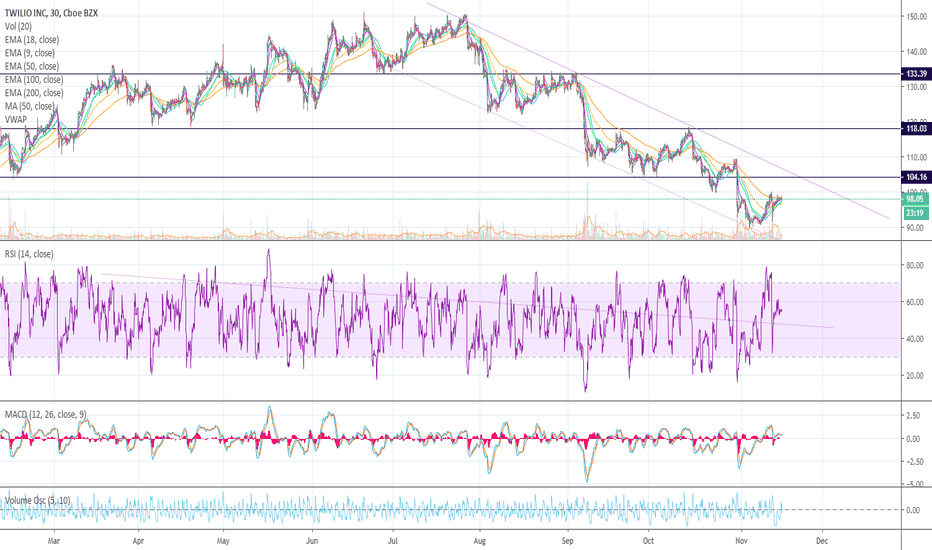Click the 118.03 horizontal line price tag
Viewport: 932px width, 550px height.
pyautogui.click(x=915, y=128)
